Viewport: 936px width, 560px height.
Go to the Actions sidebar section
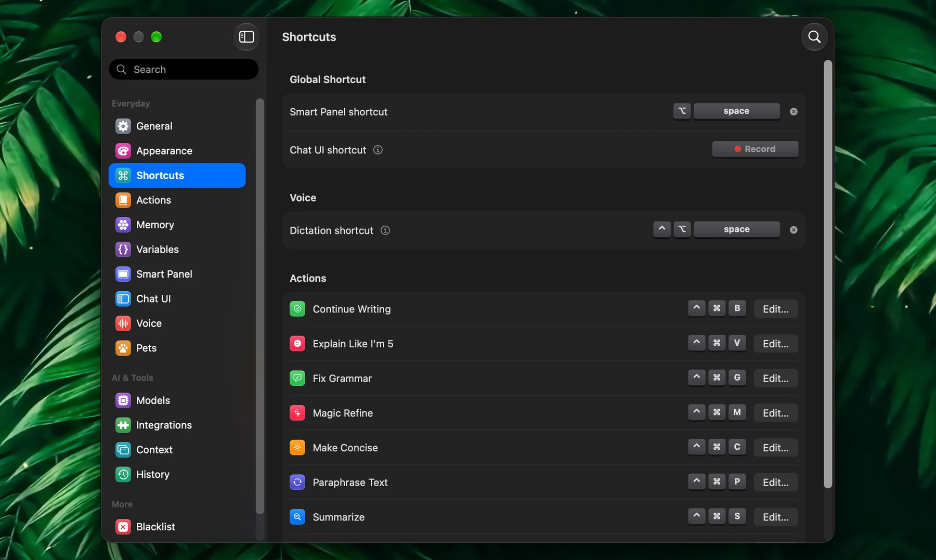[177, 200]
